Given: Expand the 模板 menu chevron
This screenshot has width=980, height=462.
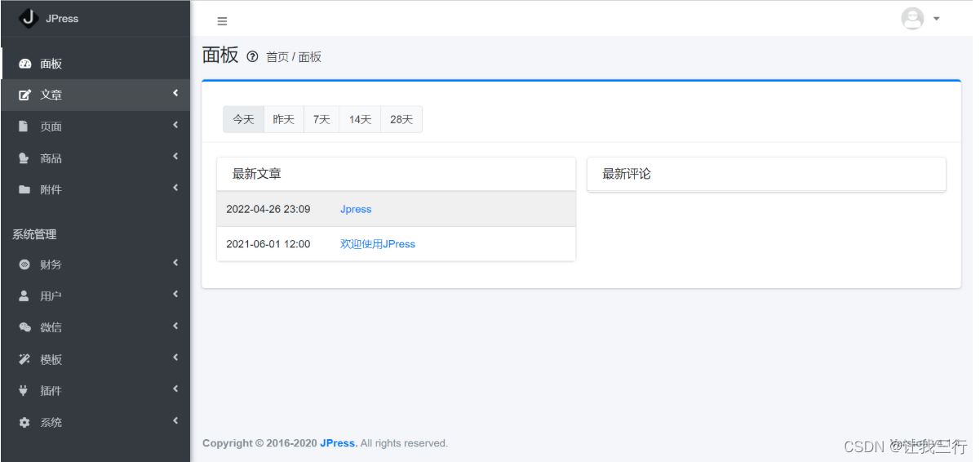Looking at the screenshot, I should click(175, 358).
